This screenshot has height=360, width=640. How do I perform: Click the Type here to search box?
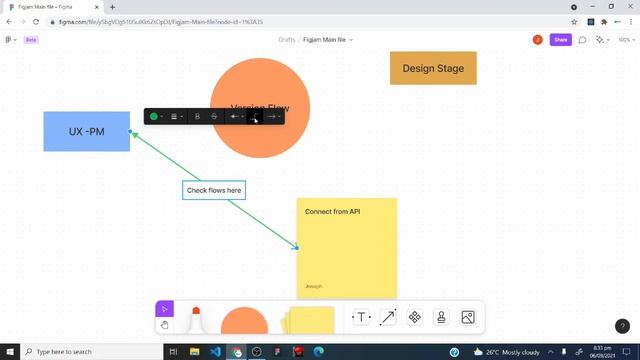[91, 351]
